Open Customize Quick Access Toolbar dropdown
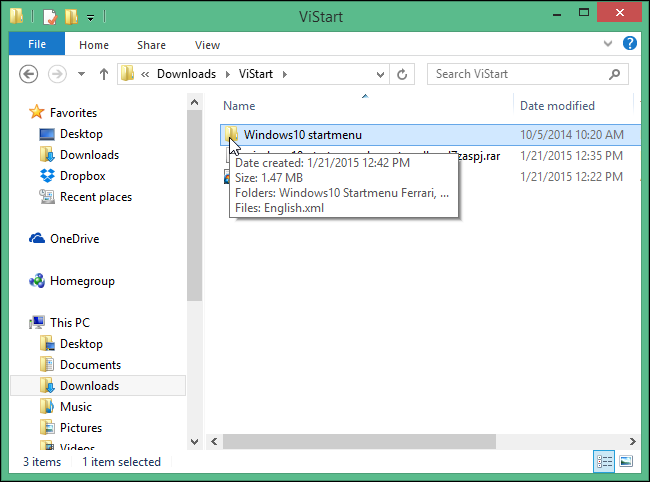 [90, 17]
